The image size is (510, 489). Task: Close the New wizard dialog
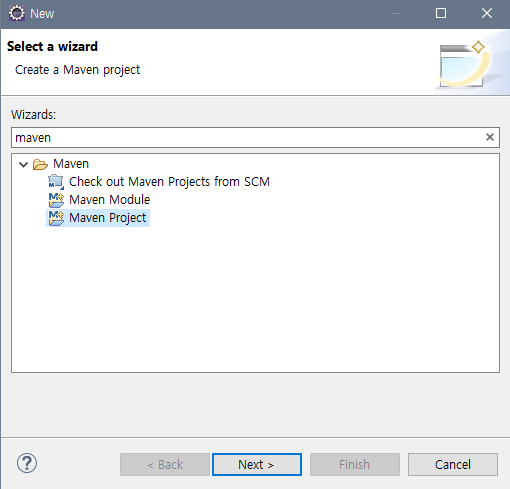[x=487, y=13]
